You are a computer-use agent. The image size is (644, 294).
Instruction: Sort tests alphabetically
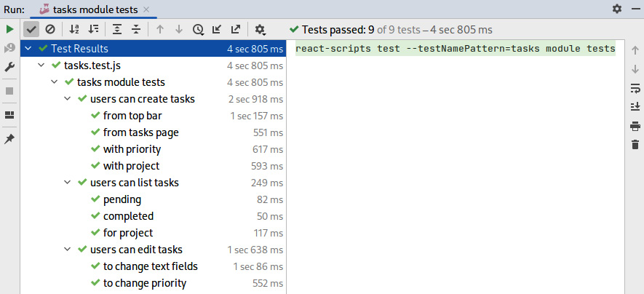pyautogui.click(x=74, y=29)
